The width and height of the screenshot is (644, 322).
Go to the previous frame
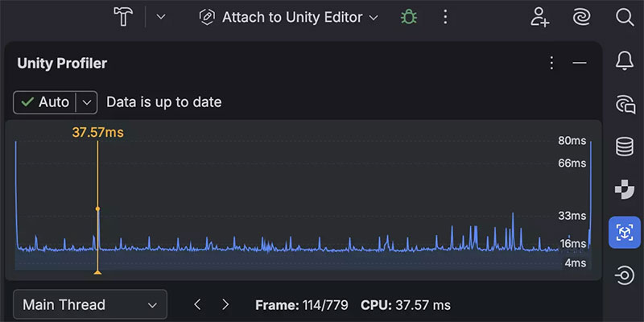pyautogui.click(x=197, y=304)
